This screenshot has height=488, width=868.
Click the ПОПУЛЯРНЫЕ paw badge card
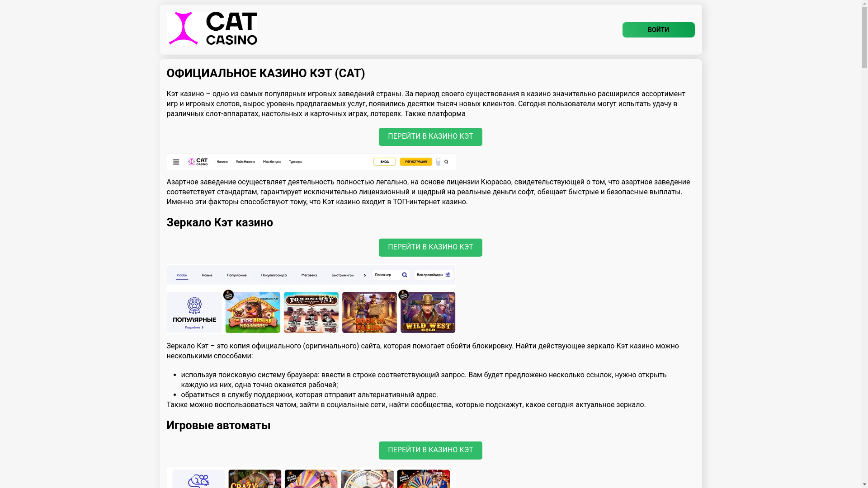tap(194, 313)
